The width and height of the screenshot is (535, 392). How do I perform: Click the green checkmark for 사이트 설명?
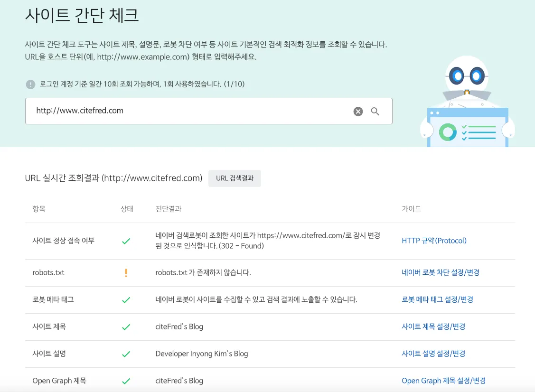tap(126, 354)
